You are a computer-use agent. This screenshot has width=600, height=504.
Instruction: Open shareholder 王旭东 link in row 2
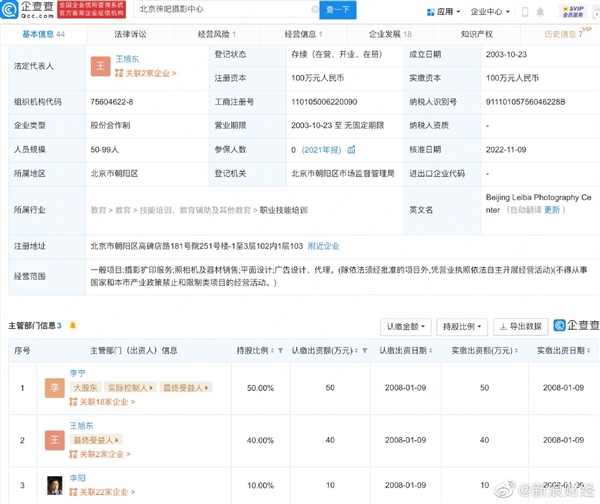[x=81, y=426]
